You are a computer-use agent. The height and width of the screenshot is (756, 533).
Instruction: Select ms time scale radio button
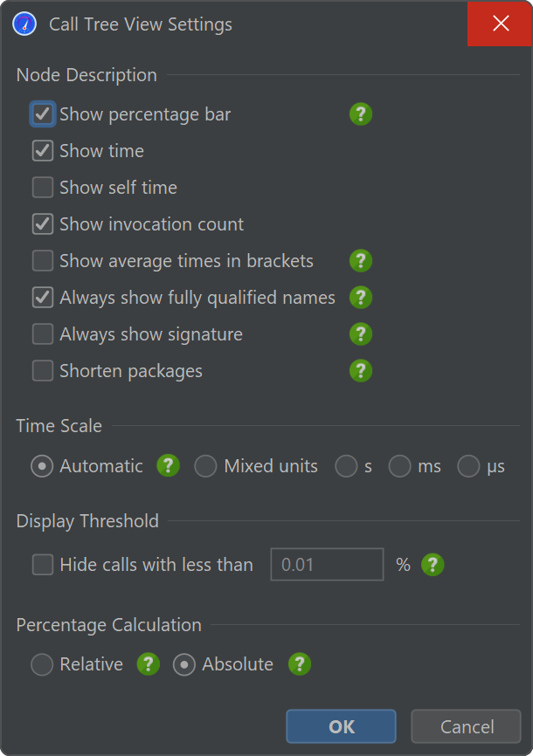400,466
